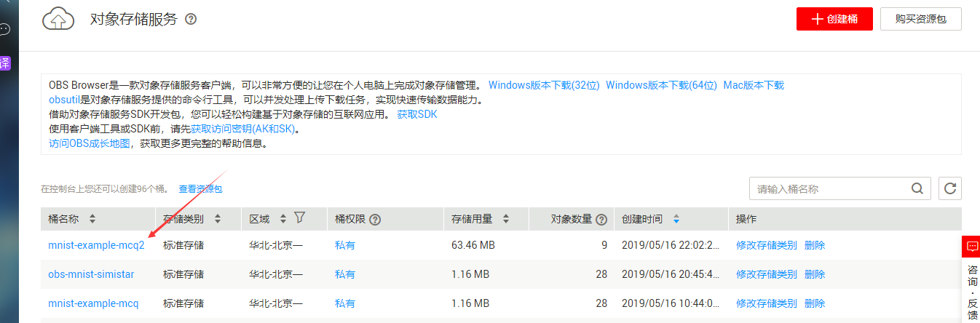The width and height of the screenshot is (980, 323).
Task: Click 修改存储类别 for obs-mnist-simistar
Action: pyautogui.click(x=767, y=274)
